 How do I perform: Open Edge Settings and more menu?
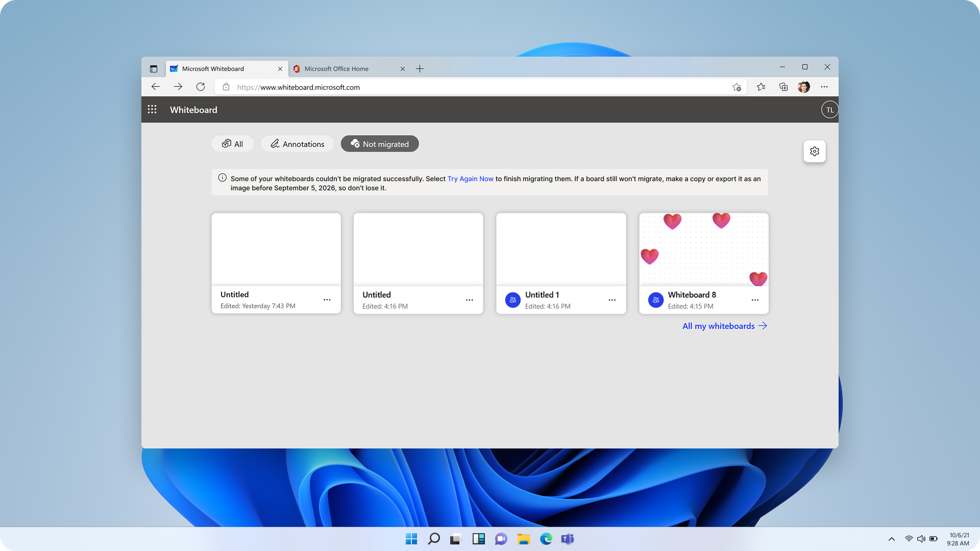pyautogui.click(x=824, y=87)
